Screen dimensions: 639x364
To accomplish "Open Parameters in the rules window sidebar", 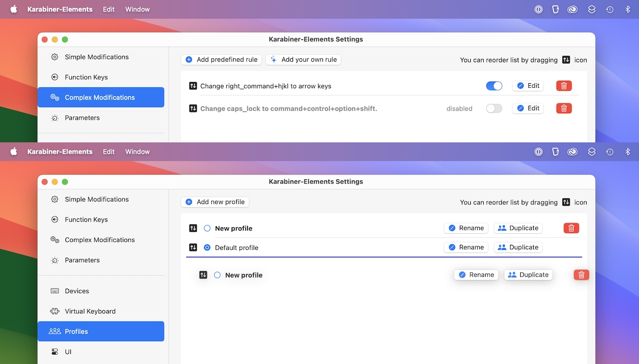I will coord(101,118).
